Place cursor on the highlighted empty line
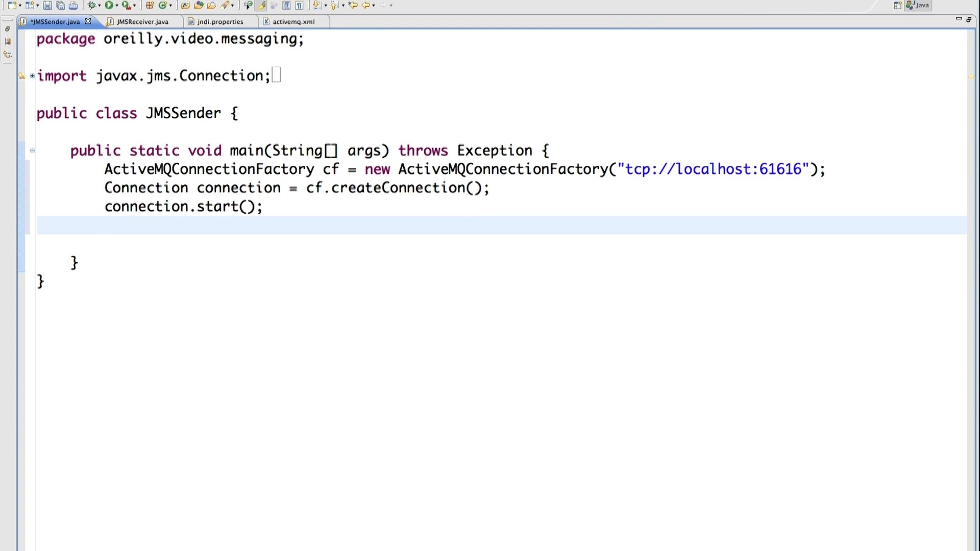This screenshot has height=551, width=980. click(x=501, y=225)
